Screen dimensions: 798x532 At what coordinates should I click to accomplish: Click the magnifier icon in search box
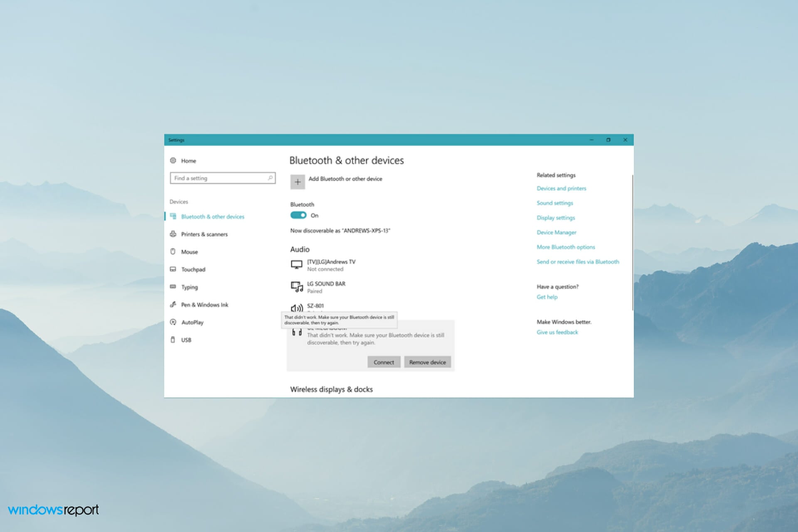coord(270,178)
